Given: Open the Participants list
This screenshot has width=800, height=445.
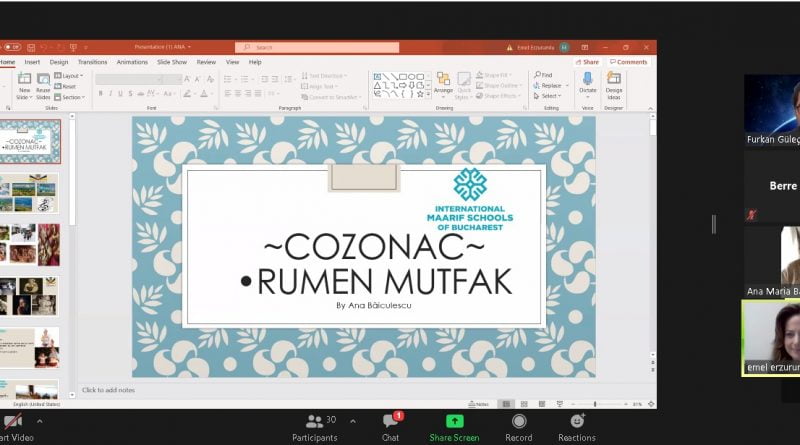Looking at the screenshot, I should (x=314, y=422).
